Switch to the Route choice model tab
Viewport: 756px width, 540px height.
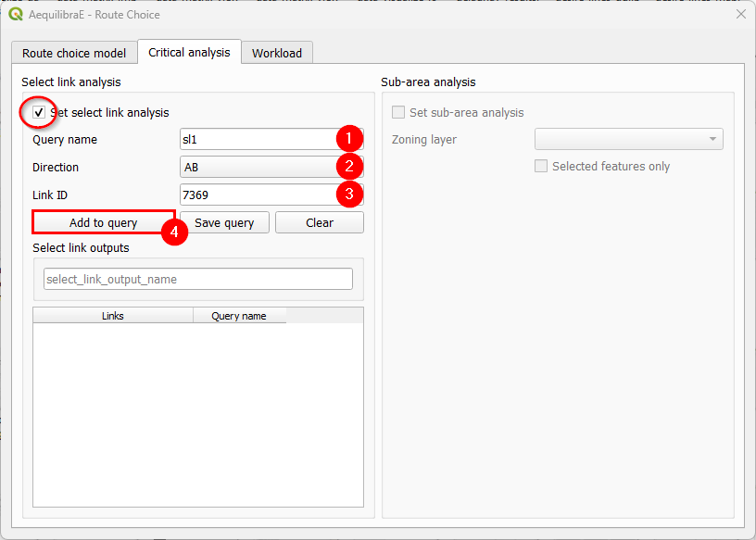(74, 53)
